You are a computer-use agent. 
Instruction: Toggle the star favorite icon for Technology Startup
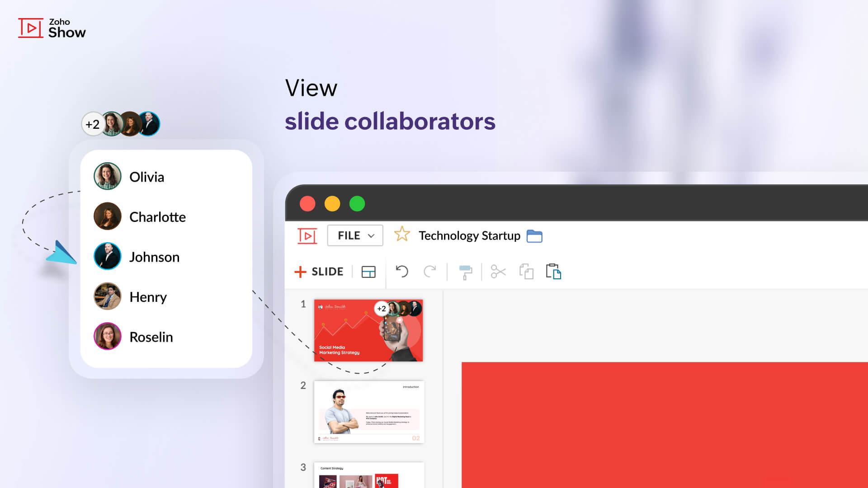(403, 235)
